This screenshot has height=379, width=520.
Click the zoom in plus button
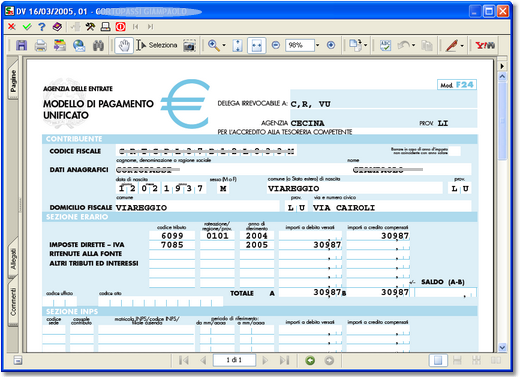331,45
